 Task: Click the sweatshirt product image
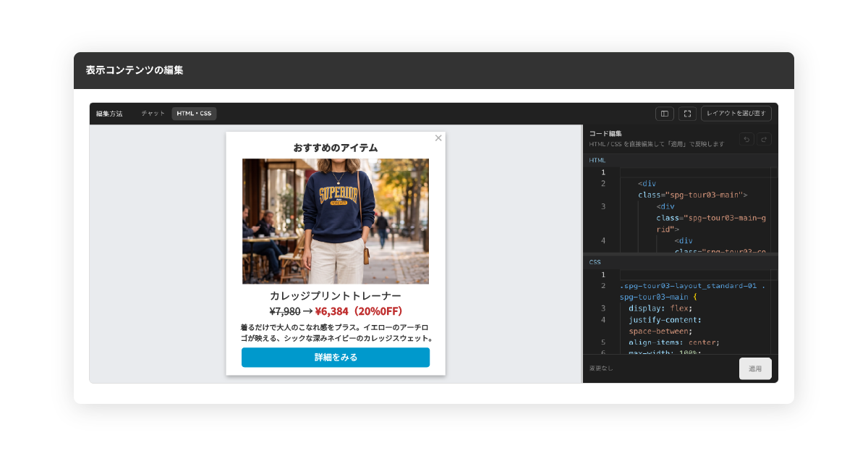tap(336, 221)
